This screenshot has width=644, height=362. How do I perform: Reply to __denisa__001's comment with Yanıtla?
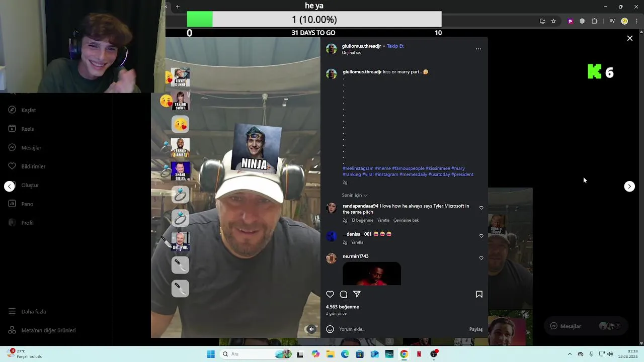click(357, 242)
